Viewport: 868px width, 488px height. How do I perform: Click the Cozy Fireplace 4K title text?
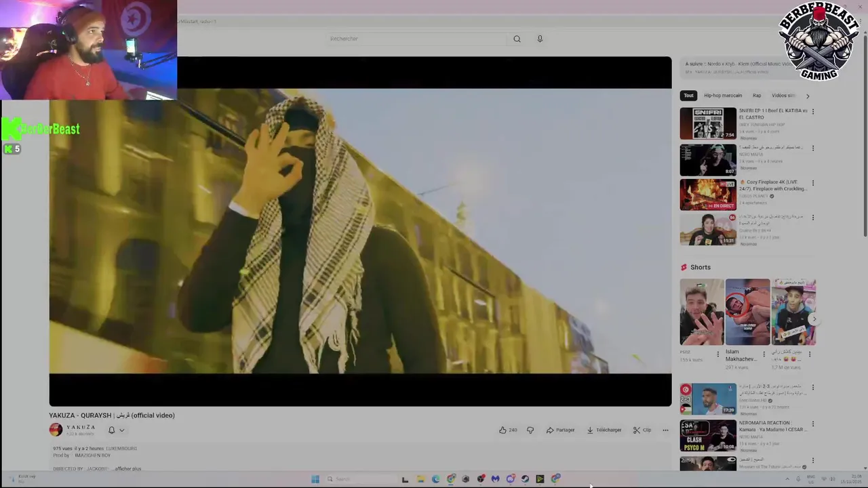click(x=773, y=185)
